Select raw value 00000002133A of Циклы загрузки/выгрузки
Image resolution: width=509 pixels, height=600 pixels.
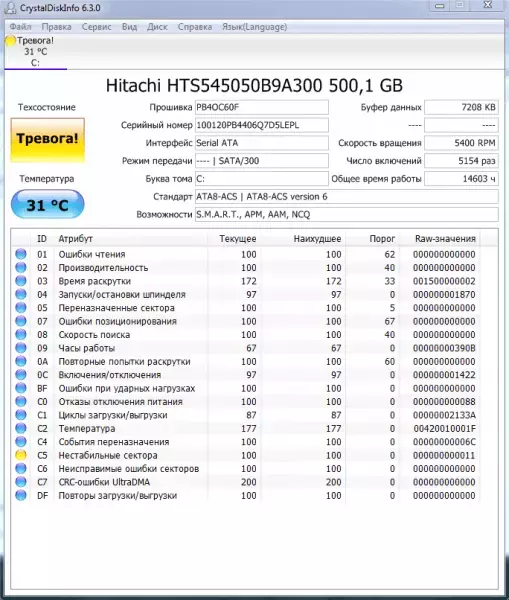click(444, 415)
